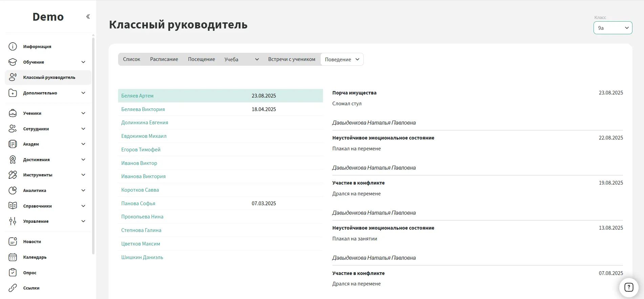The height and width of the screenshot is (299, 644).
Task: Click the Аналитика pie chart icon
Action: pyautogui.click(x=13, y=190)
